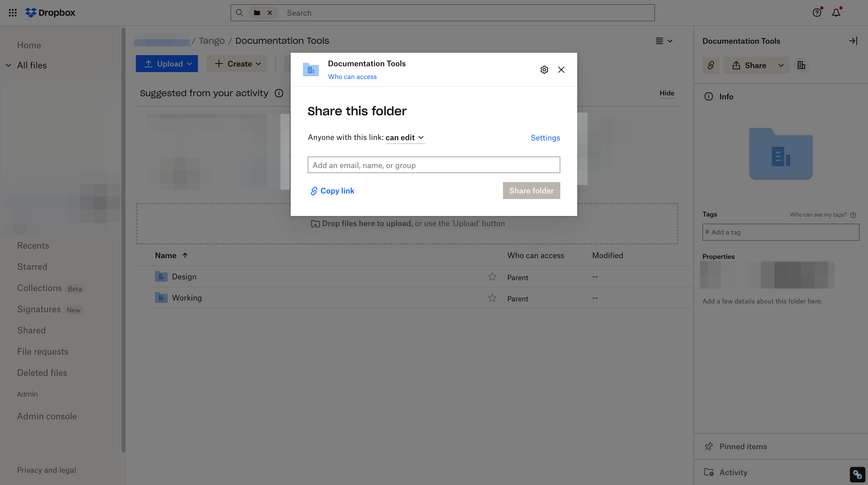Click the search magnifier icon

(239, 13)
